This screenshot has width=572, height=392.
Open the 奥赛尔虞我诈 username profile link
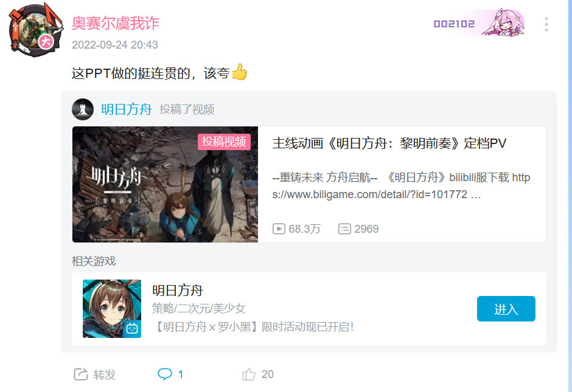(x=116, y=23)
